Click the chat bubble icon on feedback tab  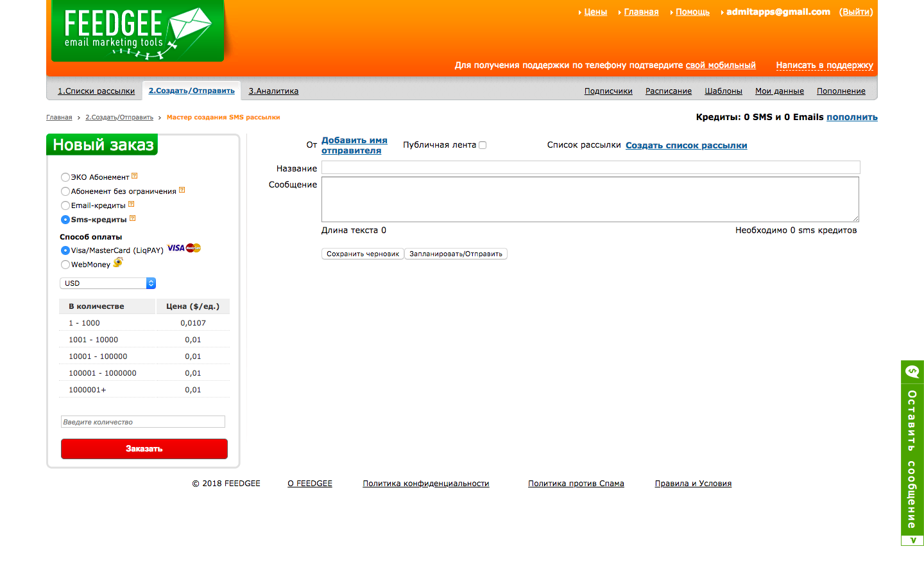[x=912, y=371]
